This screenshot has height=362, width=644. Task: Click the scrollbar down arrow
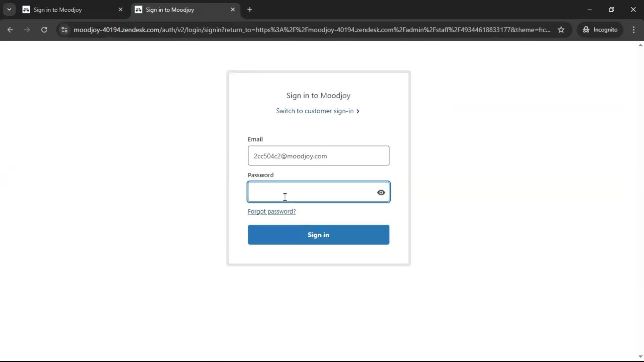click(640, 357)
